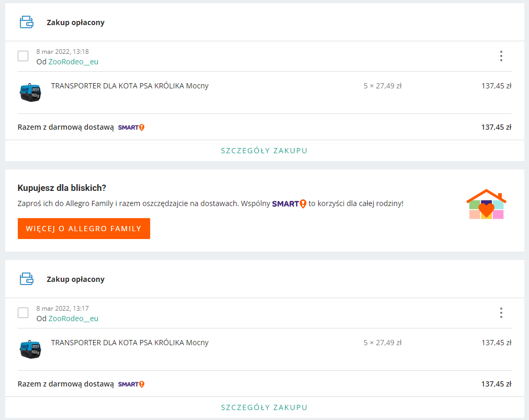Click the SMART! badge in the 13:17 order total
The image size is (529, 420).
pyautogui.click(x=131, y=384)
